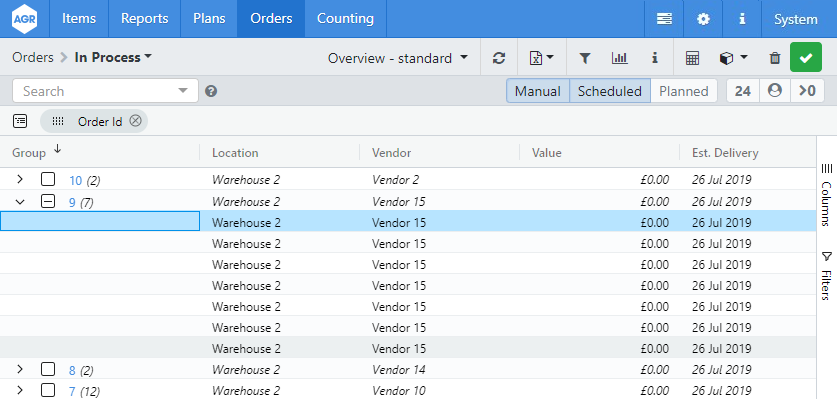
Task: Toggle the Planned order type filter
Action: (683, 91)
